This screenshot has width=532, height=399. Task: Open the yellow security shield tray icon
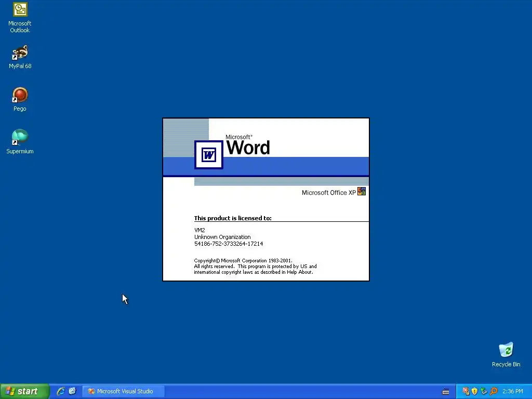pyautogui.click(x=475, y=391)
